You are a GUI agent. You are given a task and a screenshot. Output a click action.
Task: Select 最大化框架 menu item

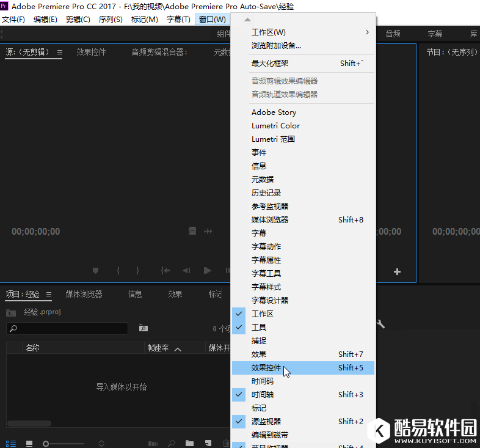pos(303,64)
